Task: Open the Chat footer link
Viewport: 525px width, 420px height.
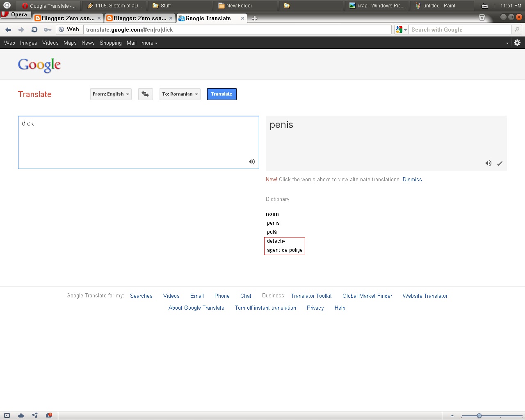Action: tap(246, 296)
